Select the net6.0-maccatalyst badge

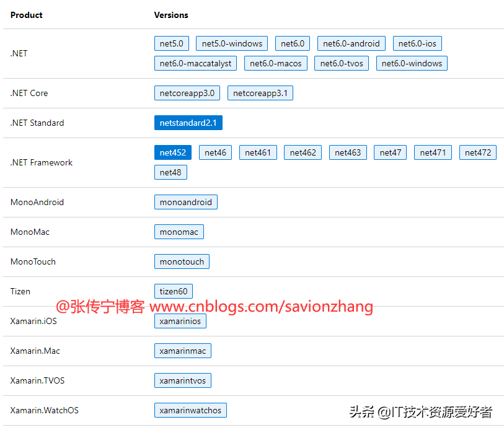195,63
